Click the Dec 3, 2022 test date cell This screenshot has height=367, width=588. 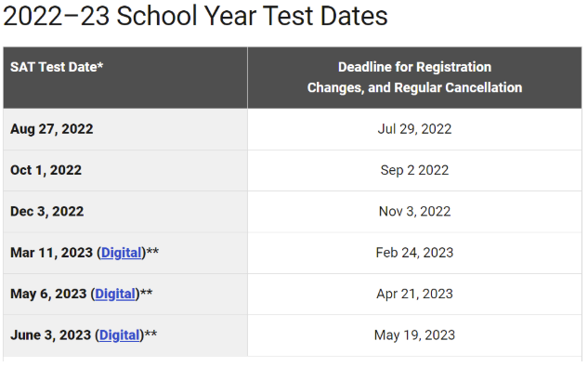(x=125, y=212)
